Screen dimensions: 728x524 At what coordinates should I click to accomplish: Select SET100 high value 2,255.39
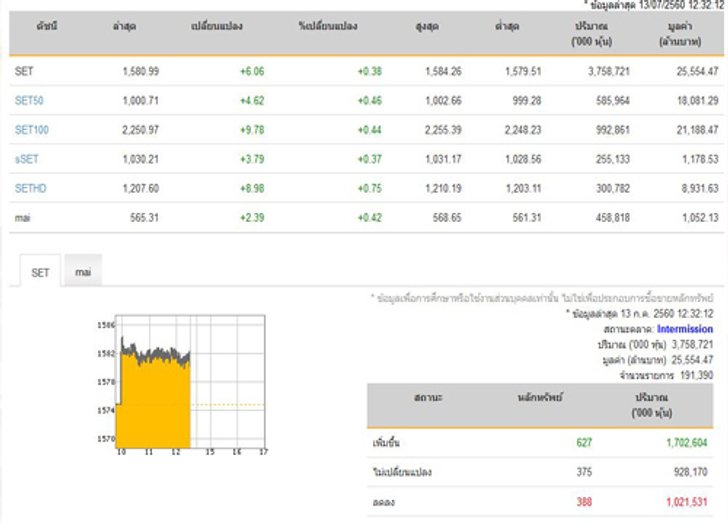(443, 129)
